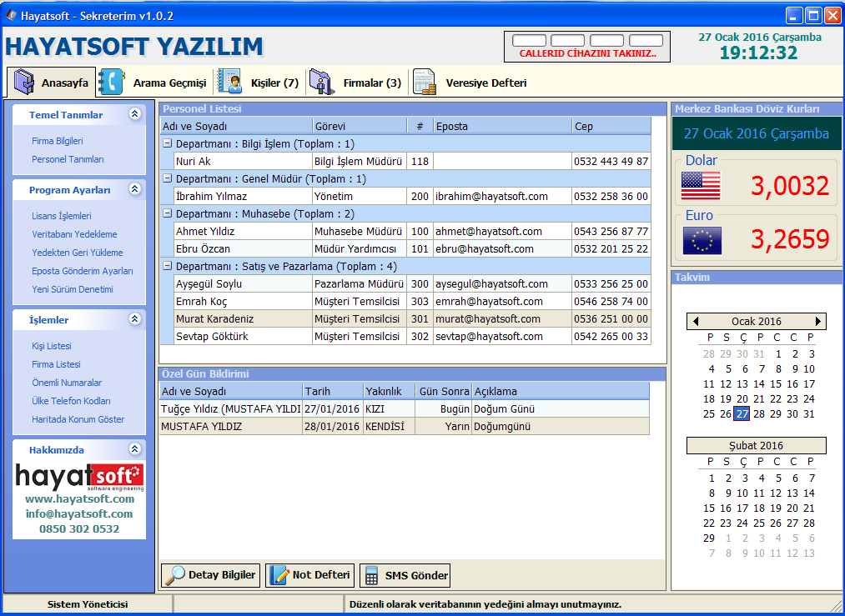Screen dimensions: 845x616
Task: Collapse the Program Ayarları panel
Action: pos(135,189)
